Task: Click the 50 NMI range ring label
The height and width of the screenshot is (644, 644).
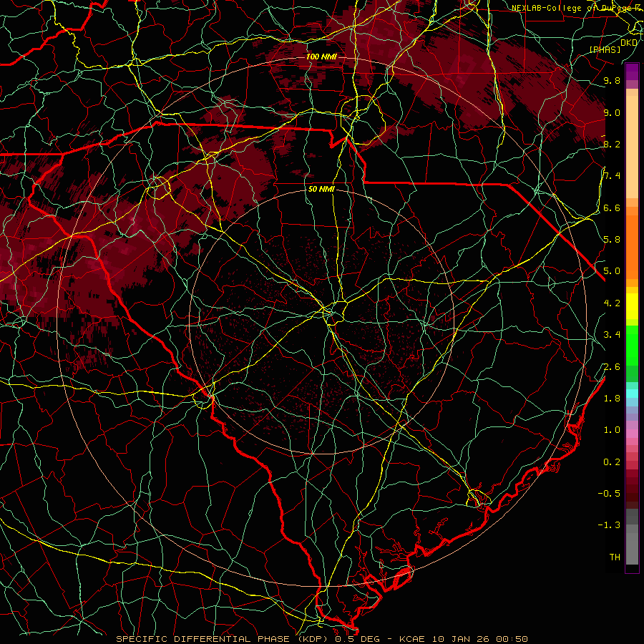Action: tap(321, 190)
